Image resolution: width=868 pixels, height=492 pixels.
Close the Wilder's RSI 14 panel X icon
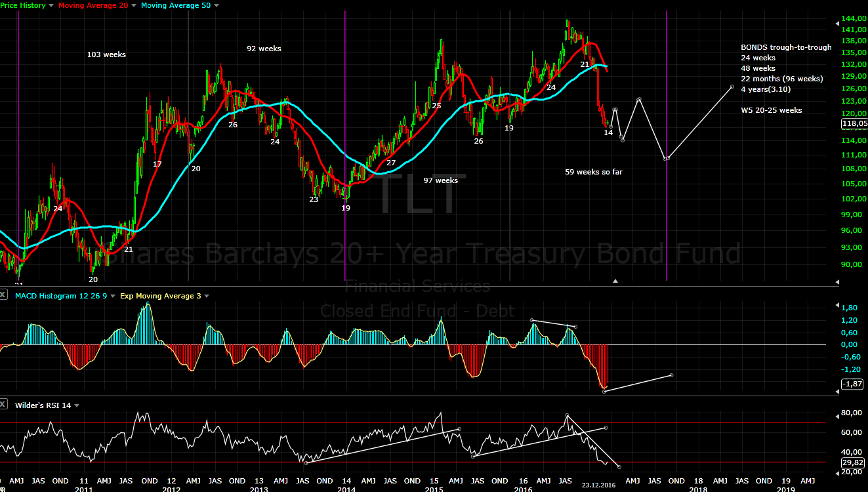3,405
